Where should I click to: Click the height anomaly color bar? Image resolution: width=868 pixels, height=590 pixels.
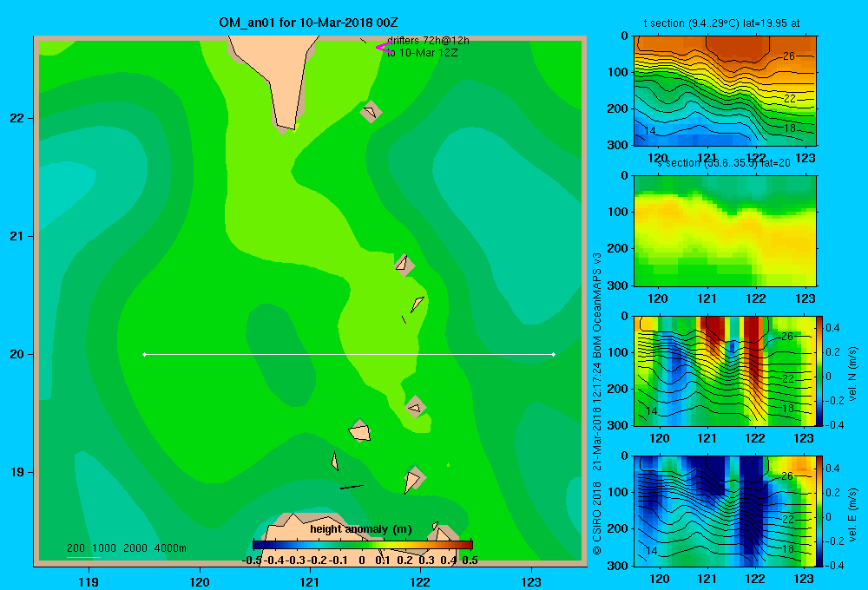click(x=363, y=545)
